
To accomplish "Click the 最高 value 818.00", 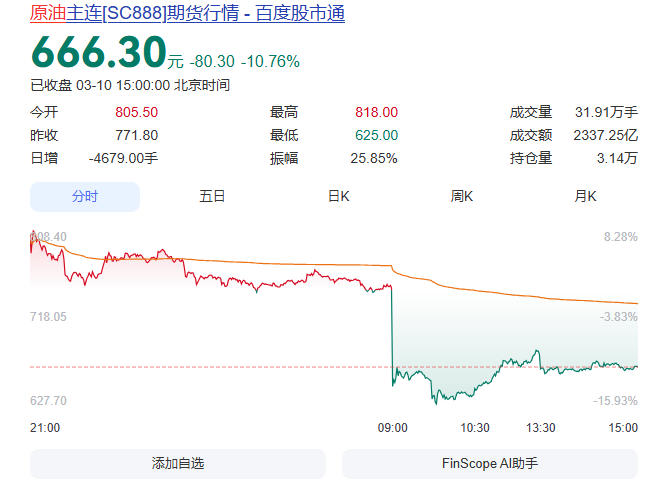I will 376,112.
